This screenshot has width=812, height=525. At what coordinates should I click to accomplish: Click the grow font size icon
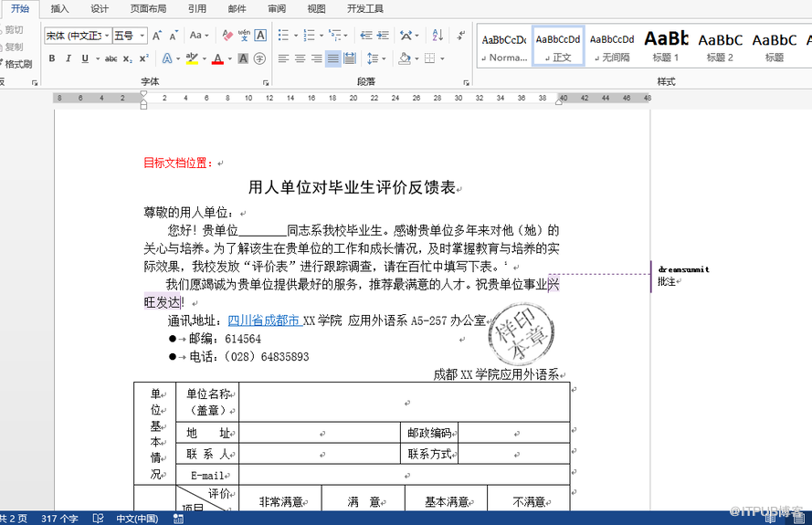click(x=157, y=36)
